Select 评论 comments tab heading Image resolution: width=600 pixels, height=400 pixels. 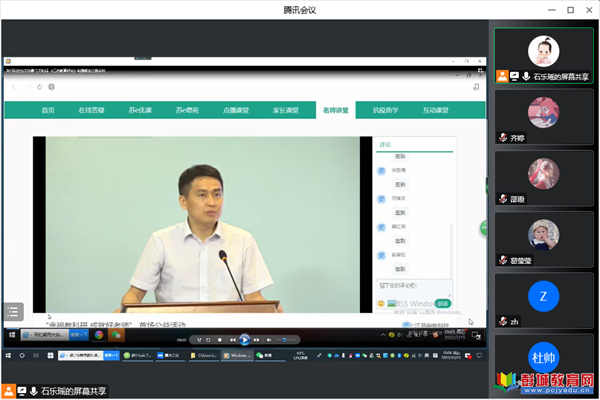[385, 145]
